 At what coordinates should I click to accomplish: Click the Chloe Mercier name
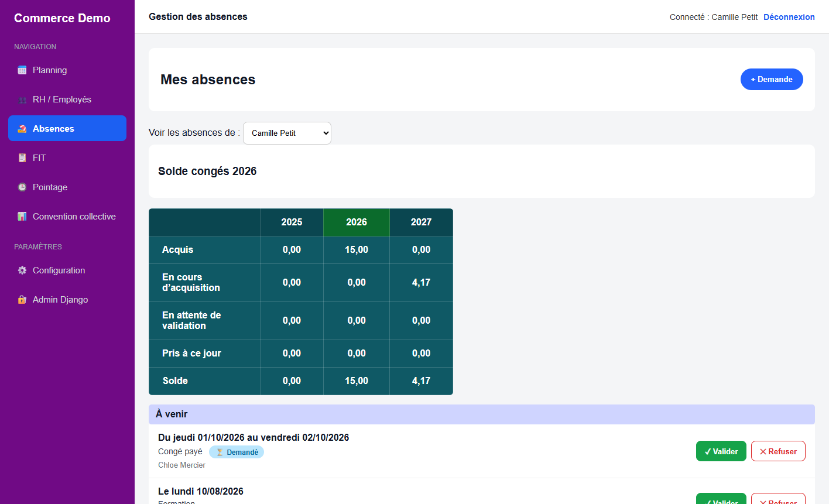182,465
